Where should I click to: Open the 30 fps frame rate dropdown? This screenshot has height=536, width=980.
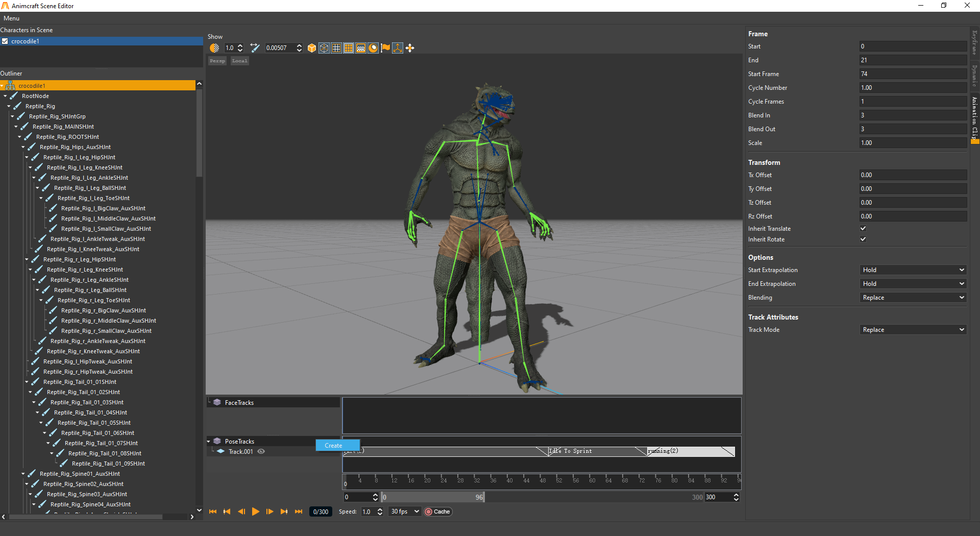405,511
